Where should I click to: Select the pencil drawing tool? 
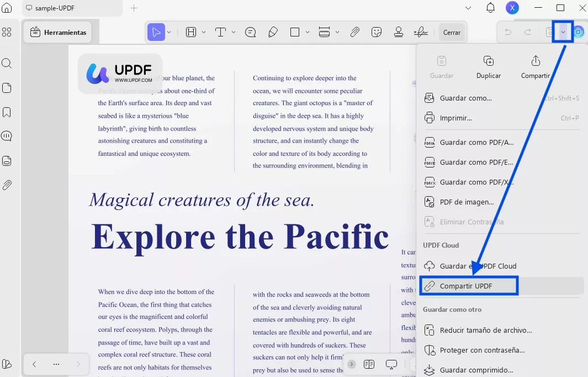(273, 32)
